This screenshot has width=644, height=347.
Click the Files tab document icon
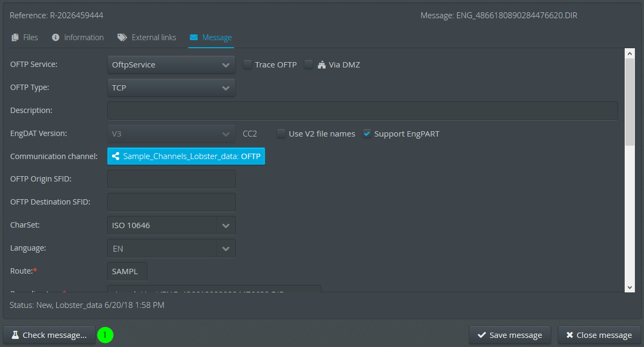coord(15,37)
